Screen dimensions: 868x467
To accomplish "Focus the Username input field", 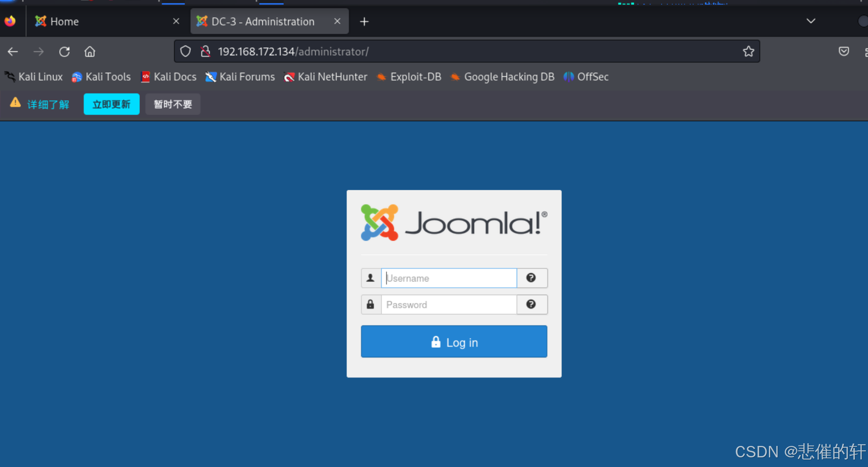I will coord(449,278).
